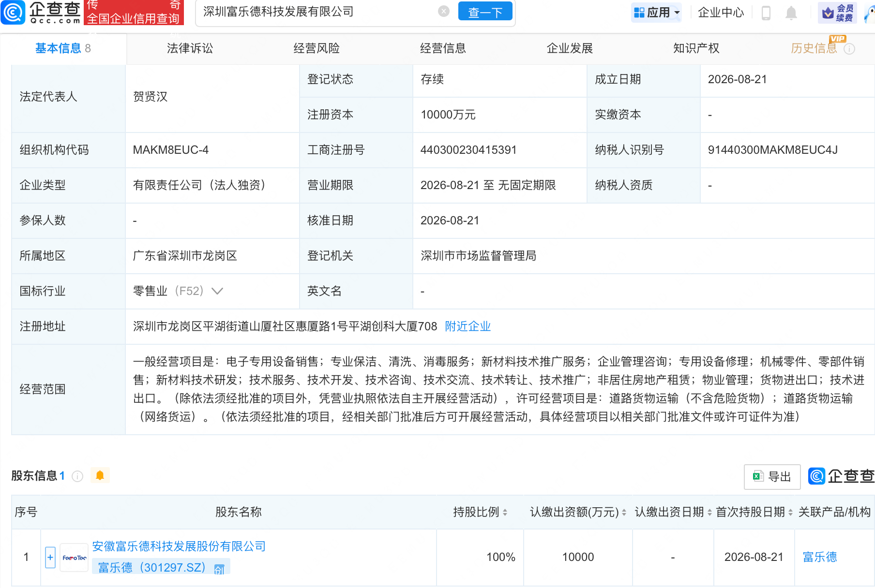Image resolution: width=875 pixels, height=588 pixels.
Task: Select business registration number 440300230415391
Action: pos(468,150)
